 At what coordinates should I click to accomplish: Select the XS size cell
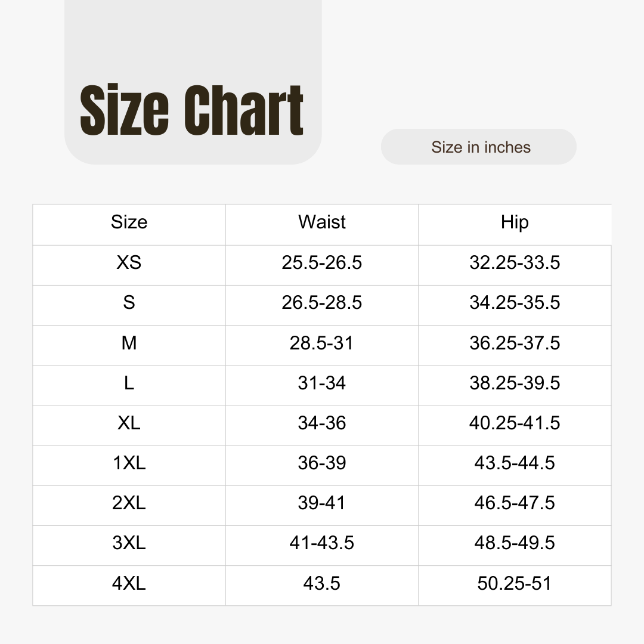[129, 262]
